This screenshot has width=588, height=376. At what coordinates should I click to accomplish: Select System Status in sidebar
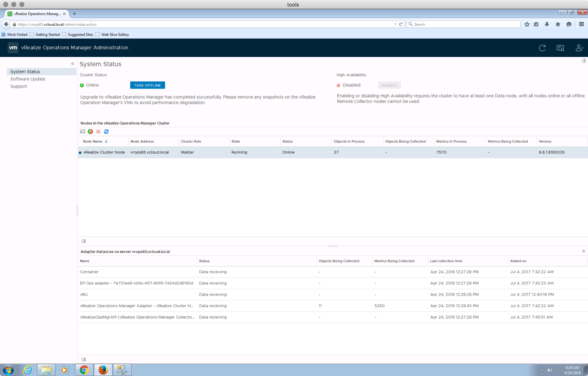[42, 71]
